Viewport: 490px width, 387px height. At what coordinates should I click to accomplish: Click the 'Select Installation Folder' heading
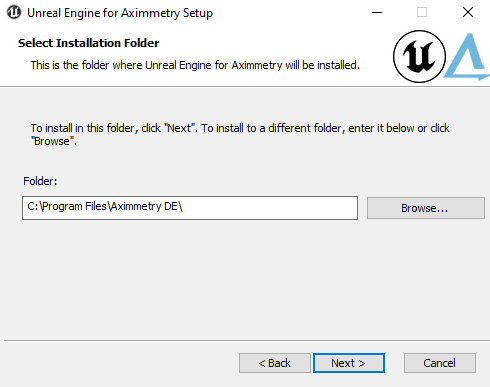[88, 43]
